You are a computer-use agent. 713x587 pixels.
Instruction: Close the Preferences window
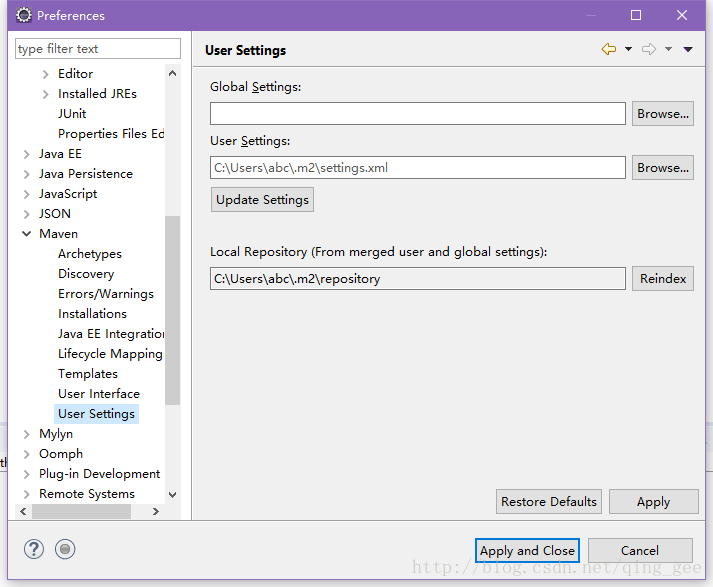[x=682, y=15]
